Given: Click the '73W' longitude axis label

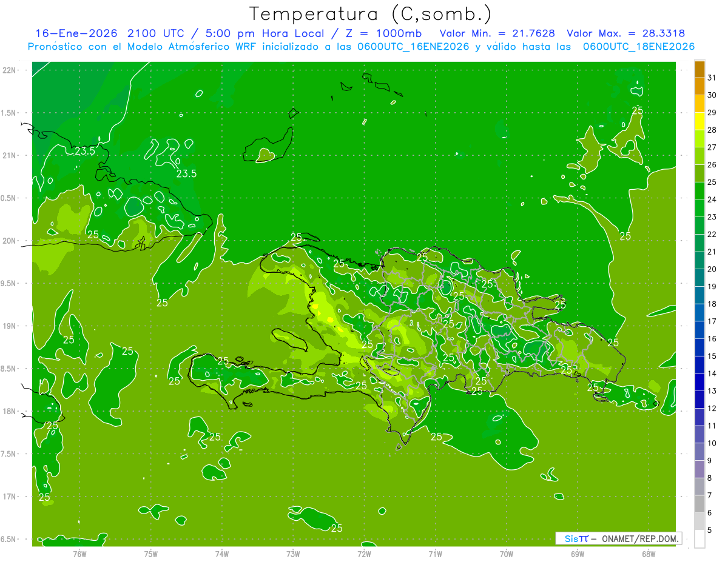Looking at the screenshot, I should pyautogui.click(x=293, y=554).
